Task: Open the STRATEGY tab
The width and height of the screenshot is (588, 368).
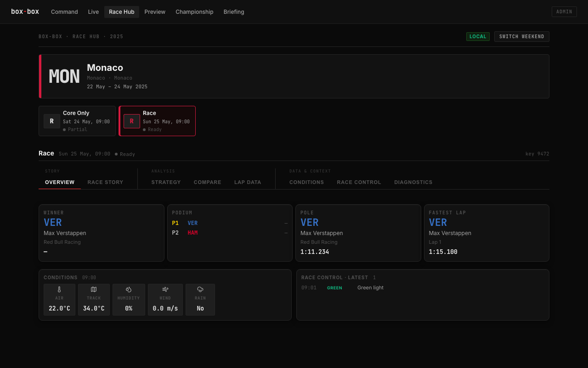Action: tap(166, 182)
